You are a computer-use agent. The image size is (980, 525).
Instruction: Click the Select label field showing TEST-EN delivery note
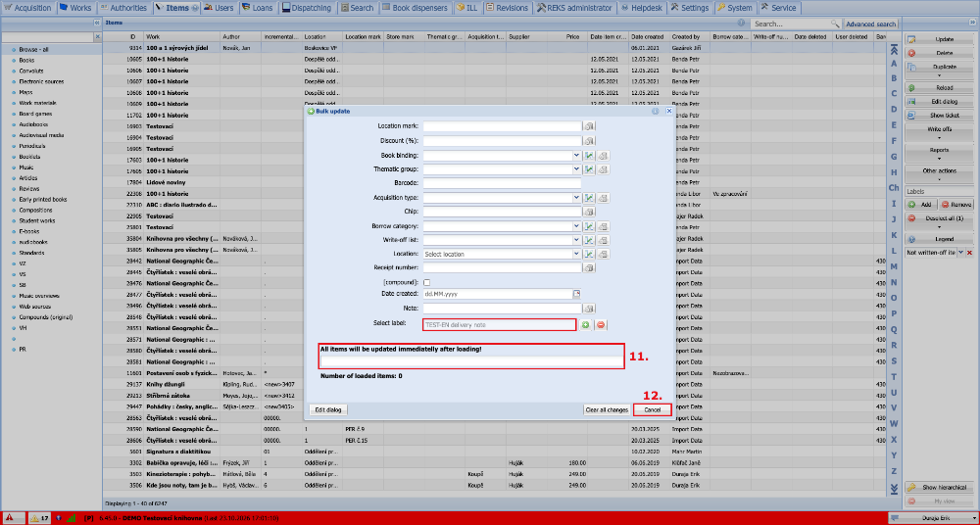point(500,325)
